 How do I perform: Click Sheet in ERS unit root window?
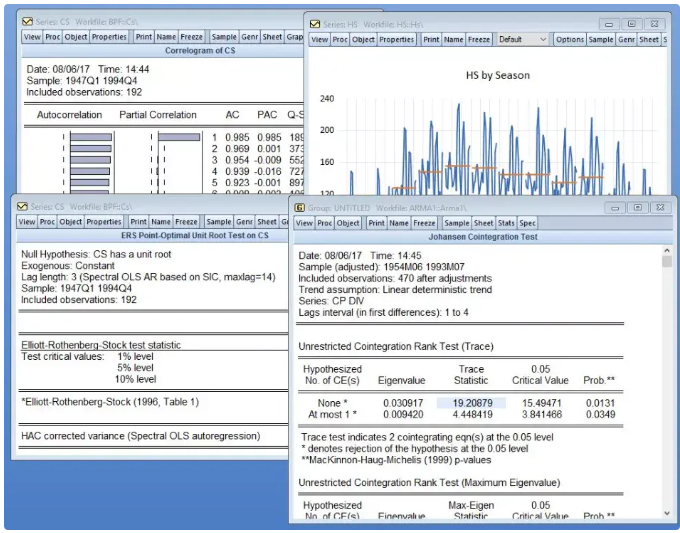(x=267, y=222)
